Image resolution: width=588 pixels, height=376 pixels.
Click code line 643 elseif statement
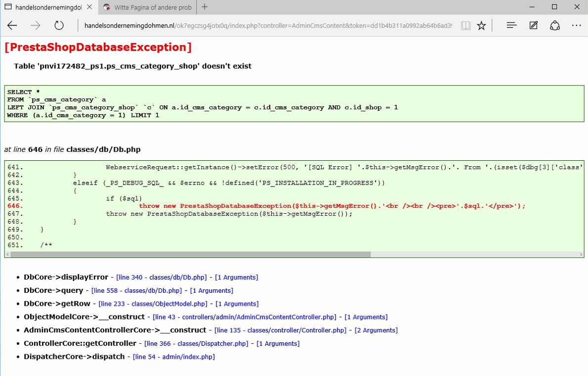229,183
